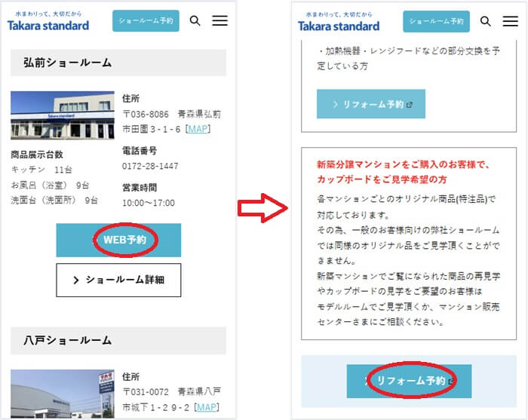Image resolution: width=528 pixels, height=420 pixels.
Task: Open the MAP link for the 八戸 address
Action: tap(207, 407)
